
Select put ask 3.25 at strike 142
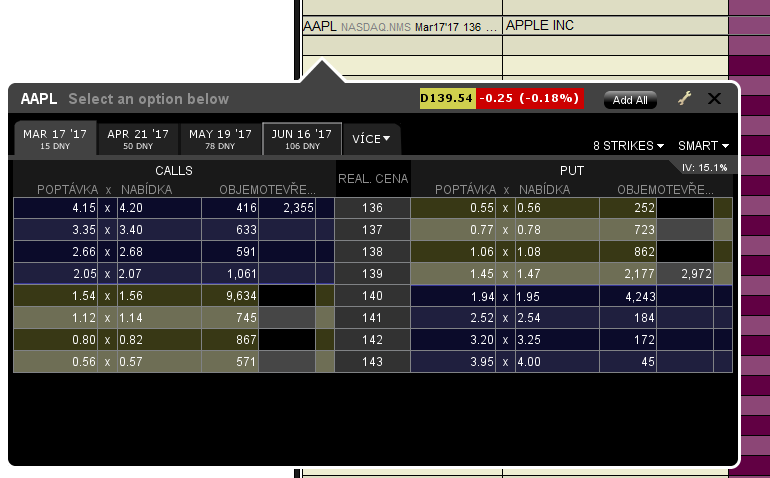pyautogui.click(x=557, y=339)
